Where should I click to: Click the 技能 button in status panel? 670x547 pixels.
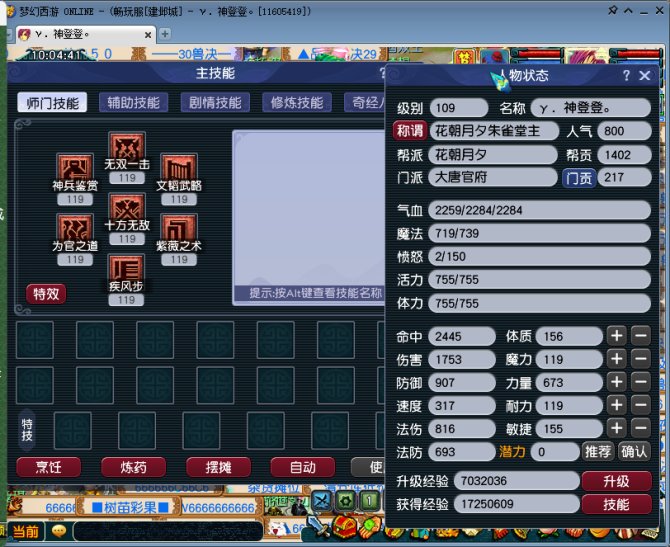coord(617,504)
